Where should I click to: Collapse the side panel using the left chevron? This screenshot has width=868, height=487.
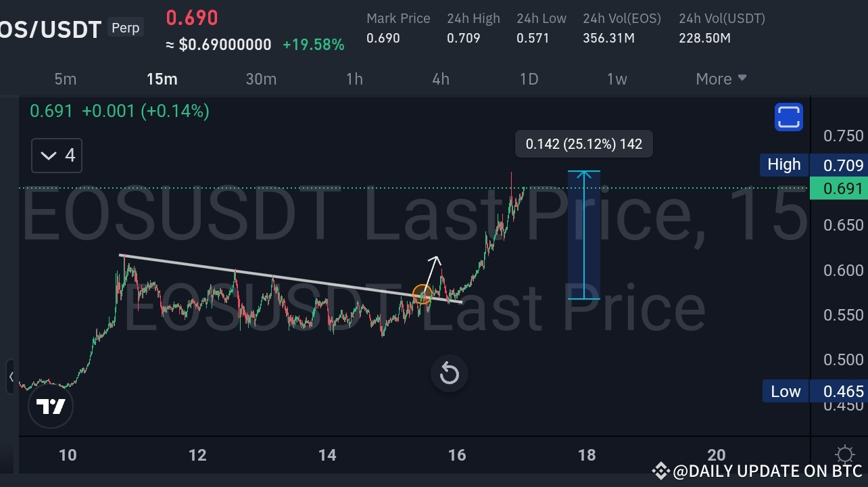pos(12,377)
